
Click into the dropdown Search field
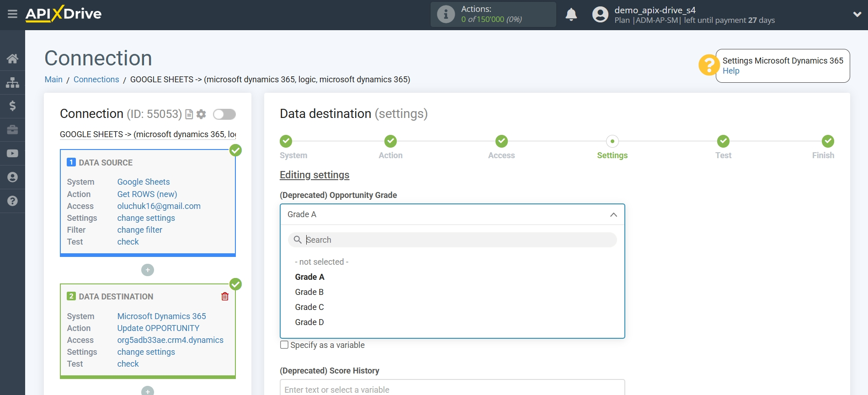[x=453, y=240]
